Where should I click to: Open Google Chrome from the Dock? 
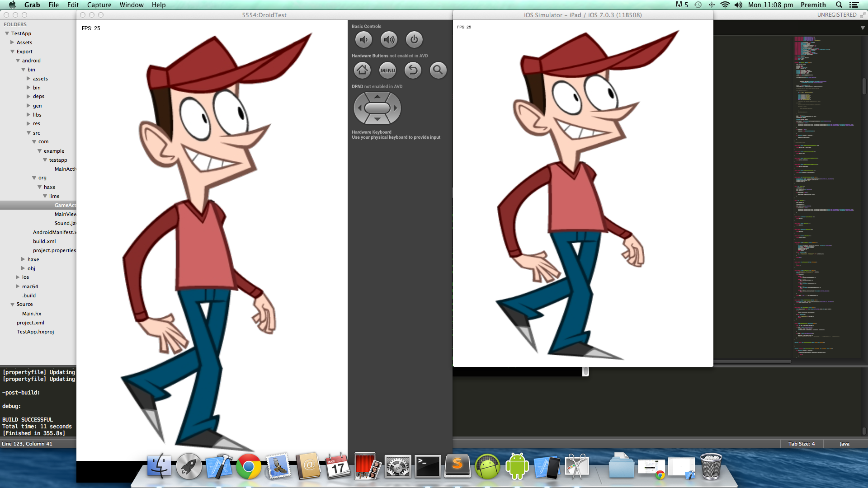coord(248,467)
